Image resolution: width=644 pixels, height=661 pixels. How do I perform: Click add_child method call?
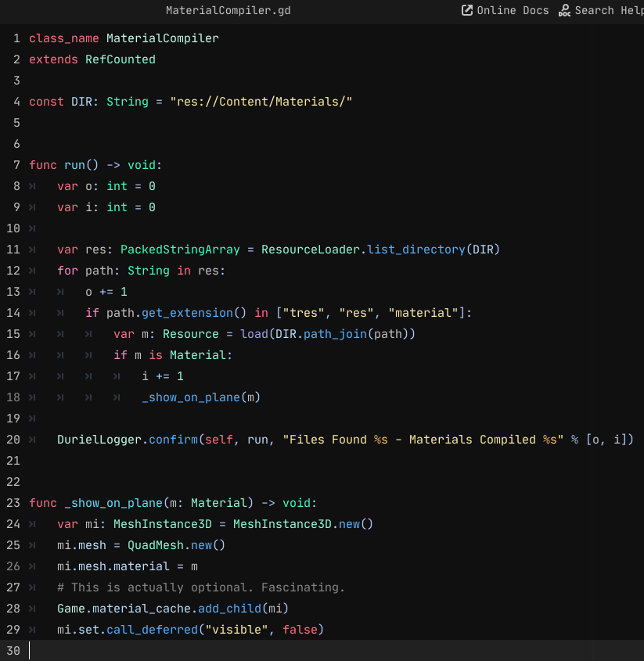coord(229,609)
